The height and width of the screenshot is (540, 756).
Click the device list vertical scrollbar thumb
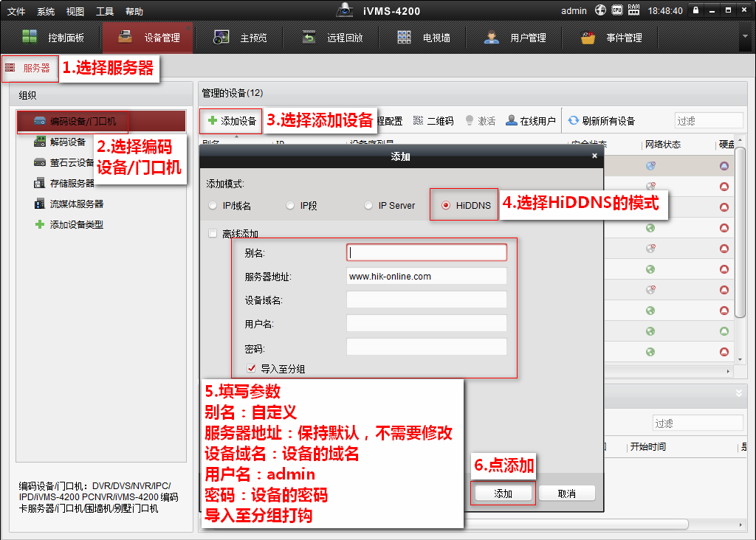tap(740, 232)
